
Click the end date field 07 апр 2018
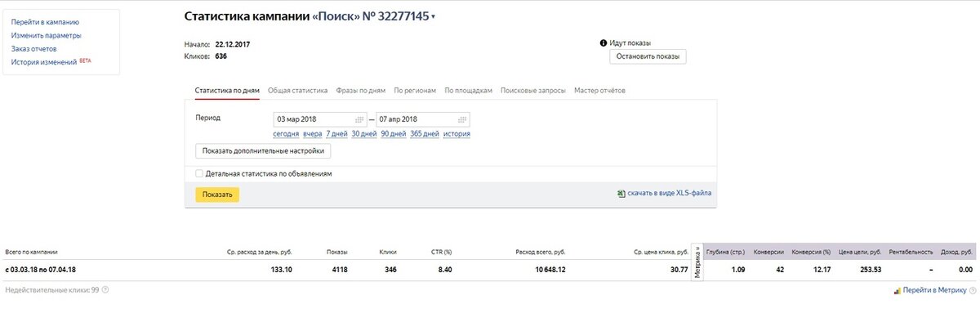[422, 119]
